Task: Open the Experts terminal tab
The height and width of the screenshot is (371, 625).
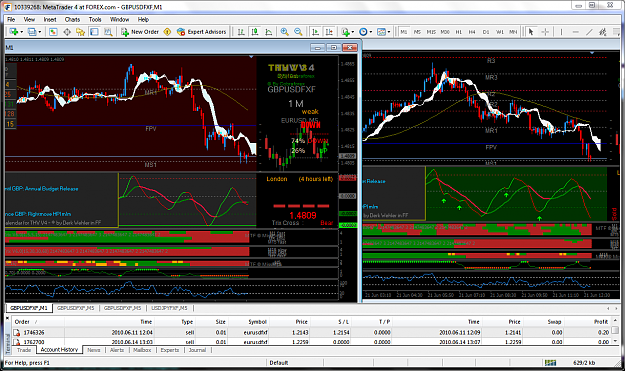Action: [x=170, y=350]
